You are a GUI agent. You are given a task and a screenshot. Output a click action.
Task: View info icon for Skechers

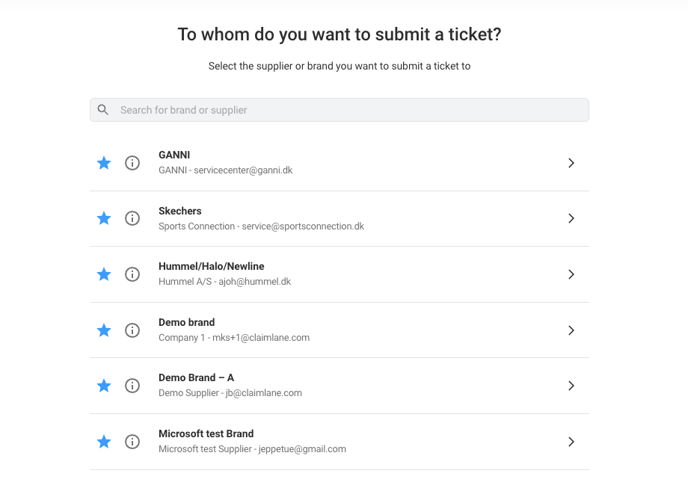coord(132,218)
